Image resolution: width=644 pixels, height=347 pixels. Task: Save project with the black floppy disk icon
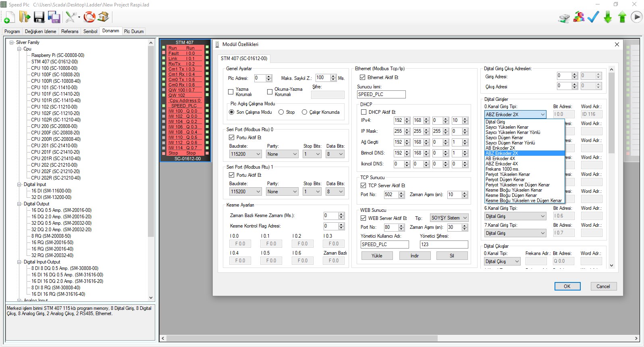[39, 17]
